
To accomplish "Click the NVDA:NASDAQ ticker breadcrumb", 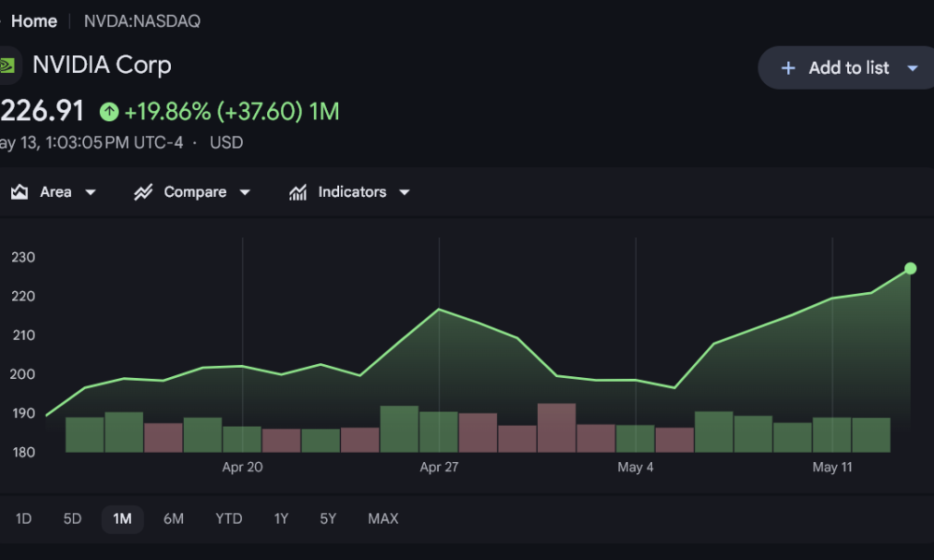I will (142, 21).
